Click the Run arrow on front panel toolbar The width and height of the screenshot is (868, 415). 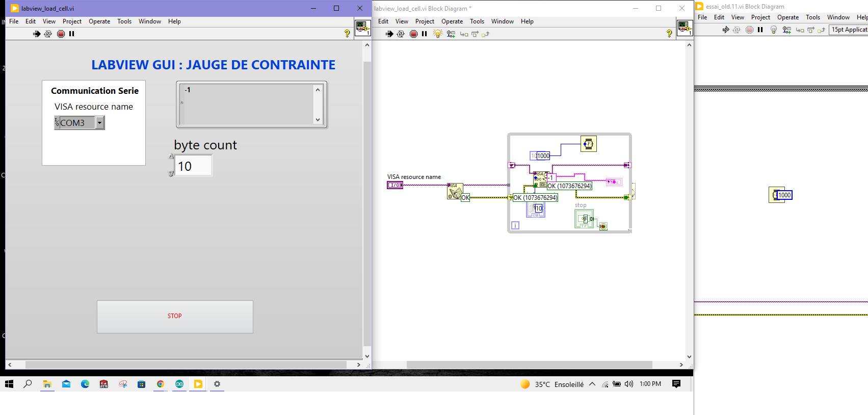(x=36, y=34)
